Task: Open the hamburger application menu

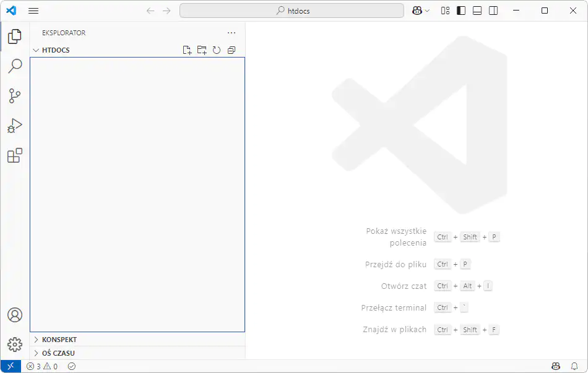Action: 33,11
